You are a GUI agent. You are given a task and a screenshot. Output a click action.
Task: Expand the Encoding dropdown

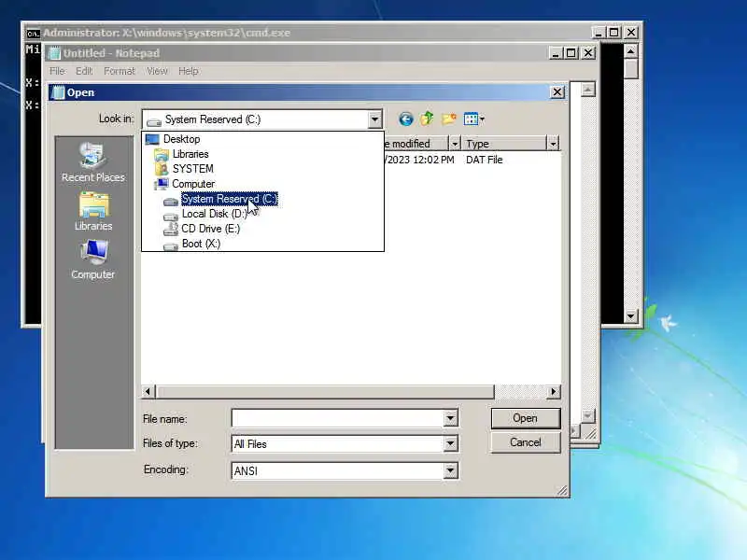(450, 471)
